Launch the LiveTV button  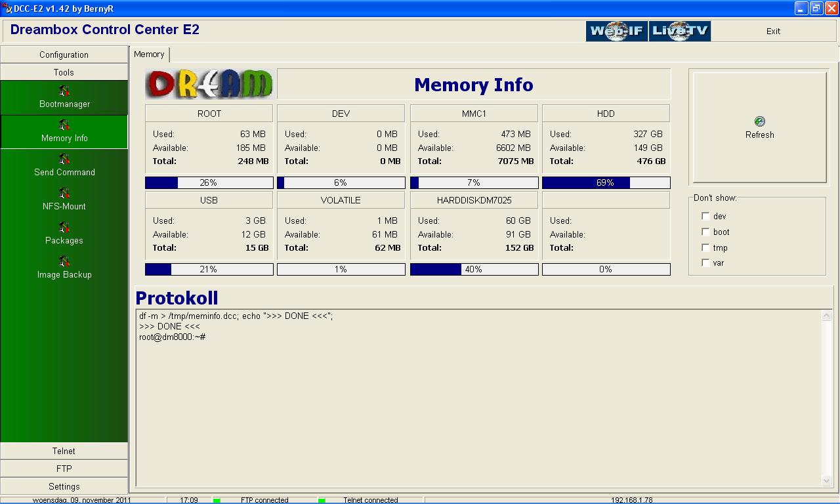[679, 31]
